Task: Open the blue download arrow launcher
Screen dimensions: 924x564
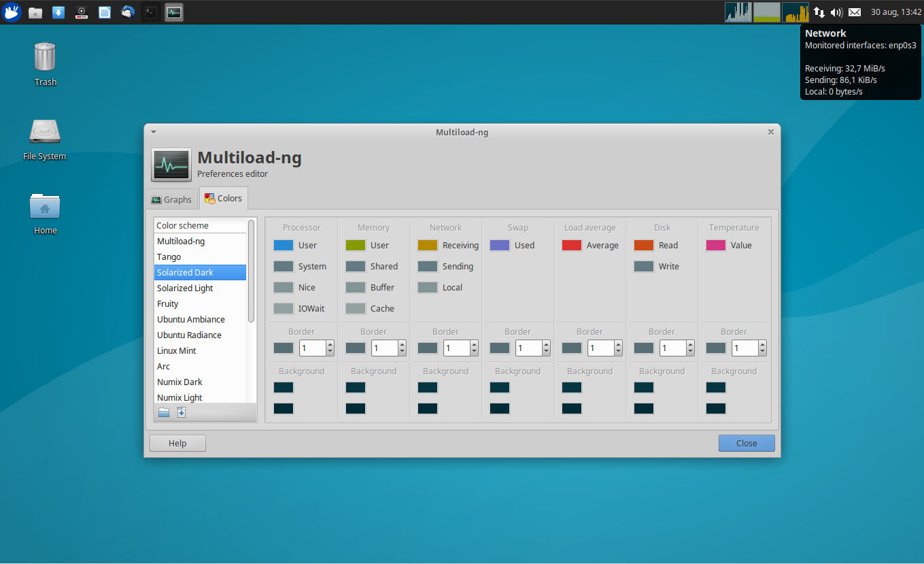Action: (x=58, y=12)
